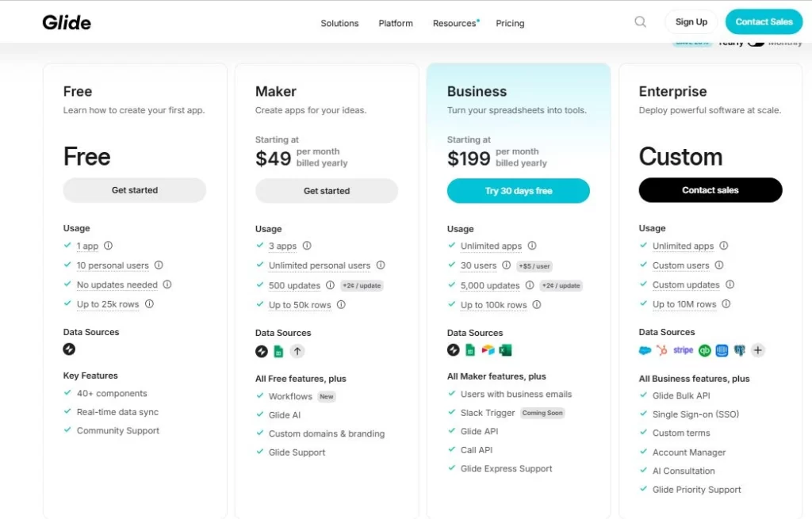Click info icon beside 'Up to 10M rows'
The width and height of the screenshot is (812, 519).
tap(726, 304)
